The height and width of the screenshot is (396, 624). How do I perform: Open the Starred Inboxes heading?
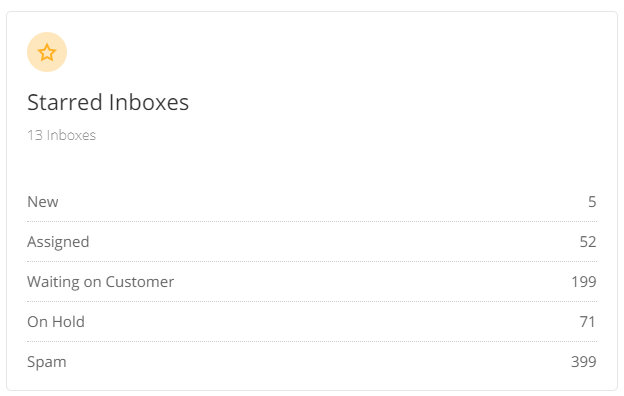[108, 102]
